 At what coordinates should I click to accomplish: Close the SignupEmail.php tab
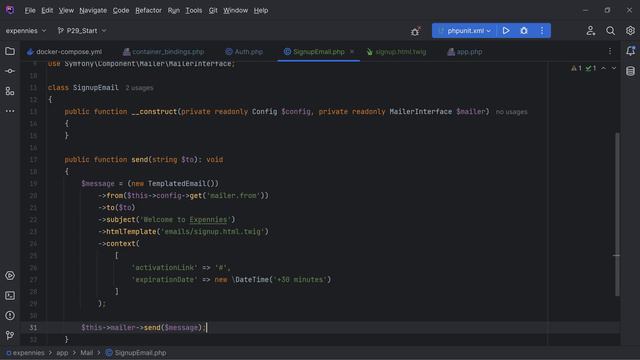pyautogui.click(x=351, y=52)
